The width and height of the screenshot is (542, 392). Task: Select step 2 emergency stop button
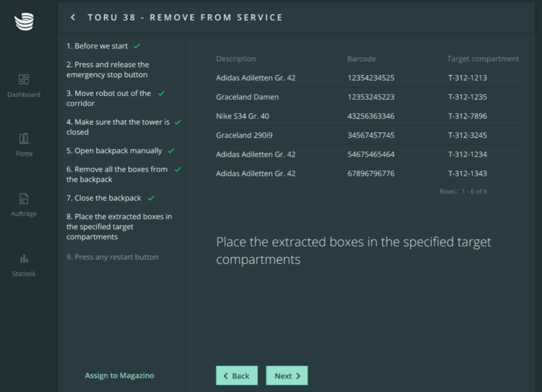tap(107, 70)
